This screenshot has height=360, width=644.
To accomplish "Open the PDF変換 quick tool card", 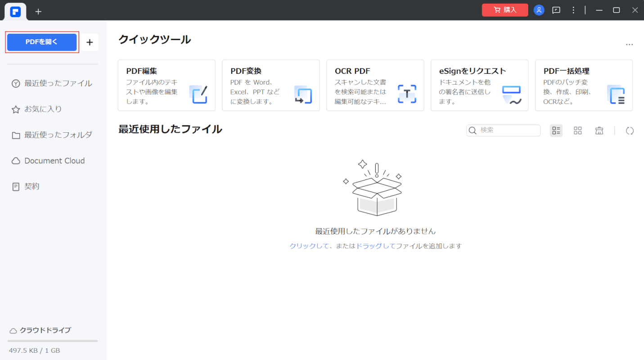I will tap(271, 85).
